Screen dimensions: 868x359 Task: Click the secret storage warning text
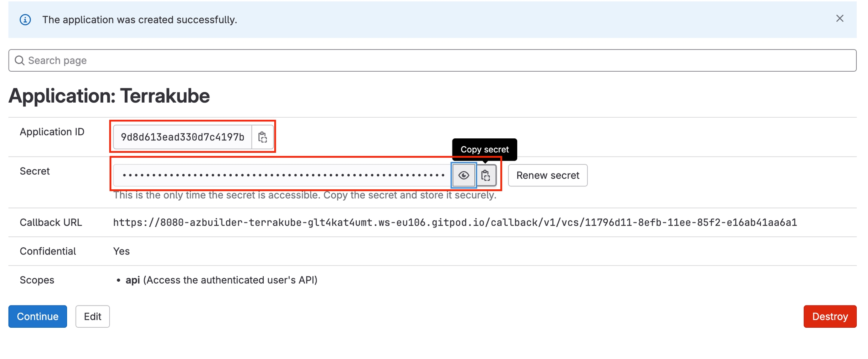pos(304,196)
